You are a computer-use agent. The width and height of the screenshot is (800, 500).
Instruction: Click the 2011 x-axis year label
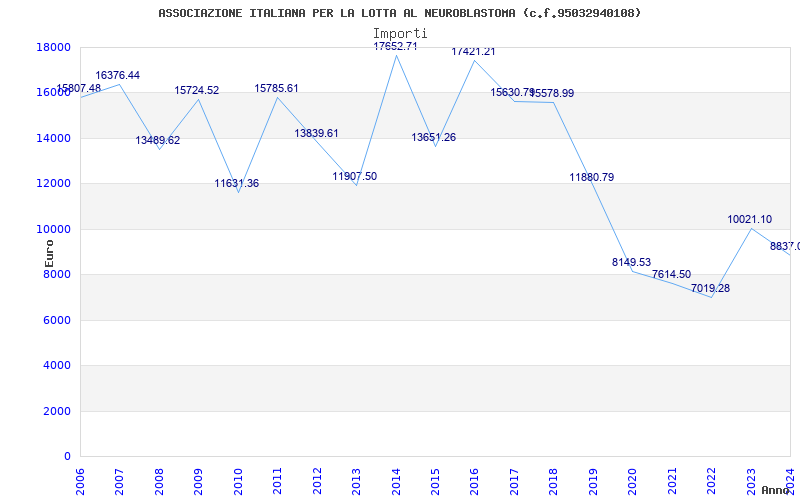278,481
